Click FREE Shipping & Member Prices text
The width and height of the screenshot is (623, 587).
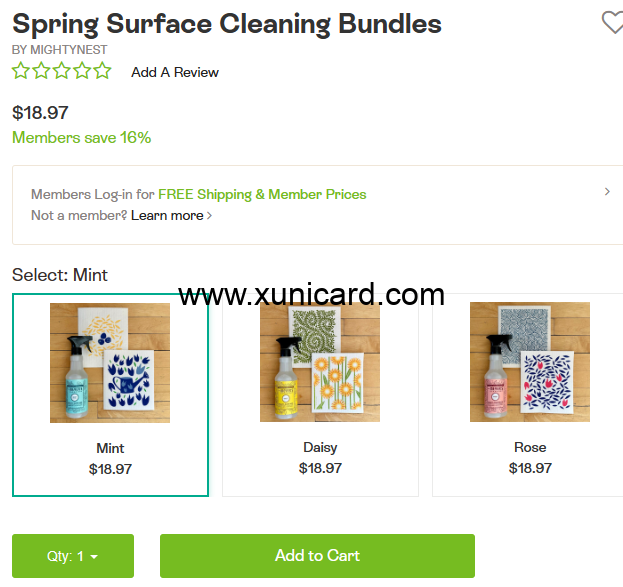point(262,194)
